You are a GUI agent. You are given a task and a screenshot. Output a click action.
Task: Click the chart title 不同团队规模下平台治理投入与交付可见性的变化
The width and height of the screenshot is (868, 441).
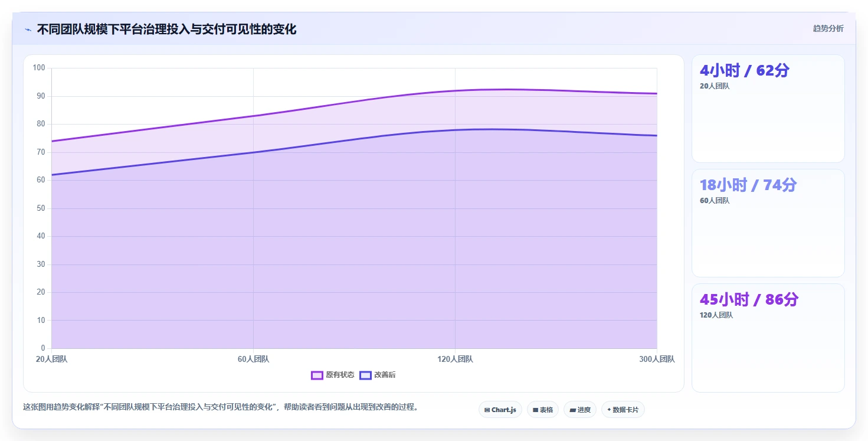click(x=167, y=29)
